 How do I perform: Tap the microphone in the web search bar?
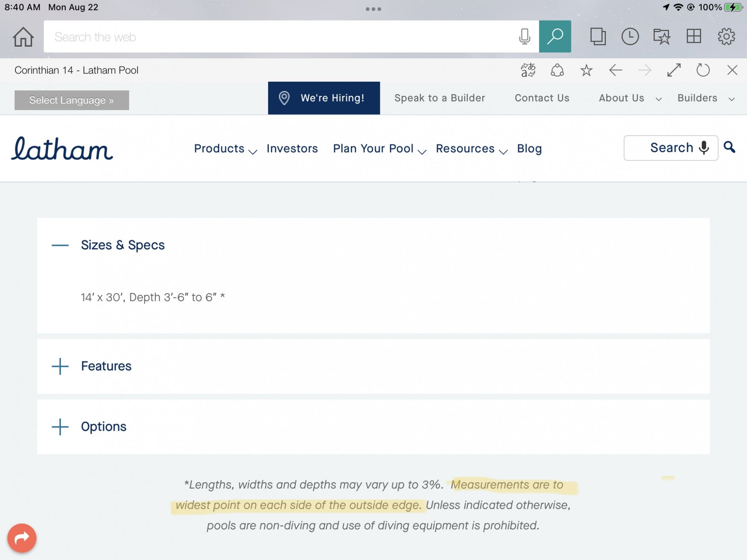[524, 37]
